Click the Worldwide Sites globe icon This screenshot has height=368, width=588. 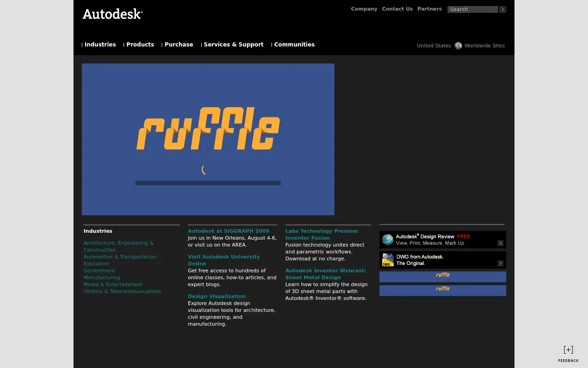(458, 46)
